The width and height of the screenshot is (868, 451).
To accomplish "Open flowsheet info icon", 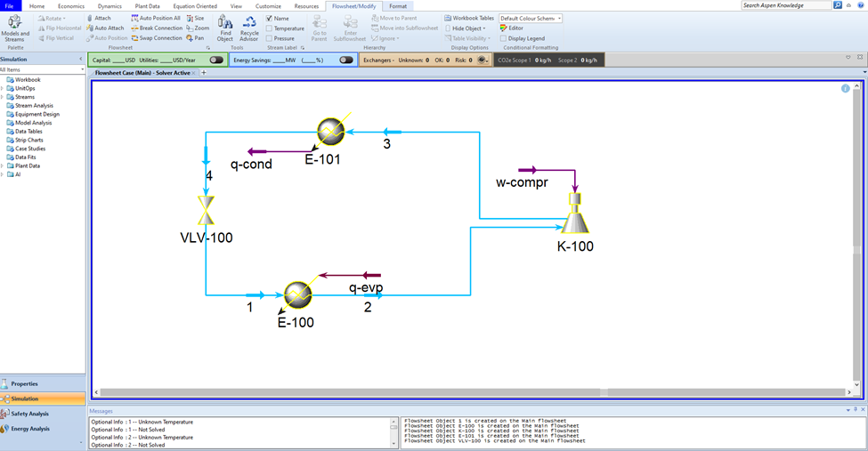I will (x=846, y=89).
